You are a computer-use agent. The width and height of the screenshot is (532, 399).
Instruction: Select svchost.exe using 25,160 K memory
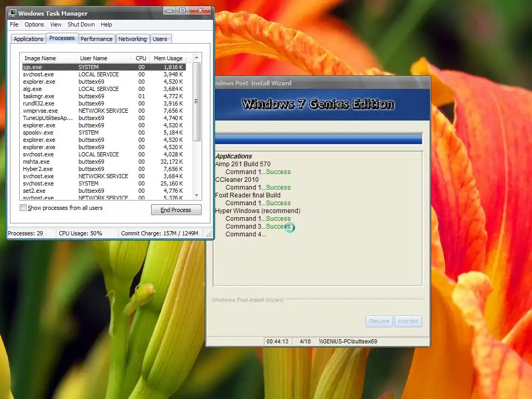104,183
